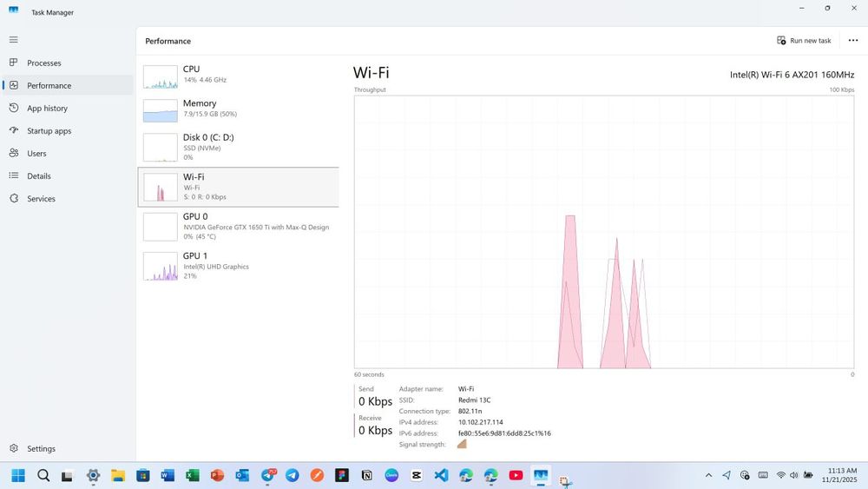Click the 100 Kbps scale label
This screenshot has width=868, height=489.
click(x=841, y=89)
